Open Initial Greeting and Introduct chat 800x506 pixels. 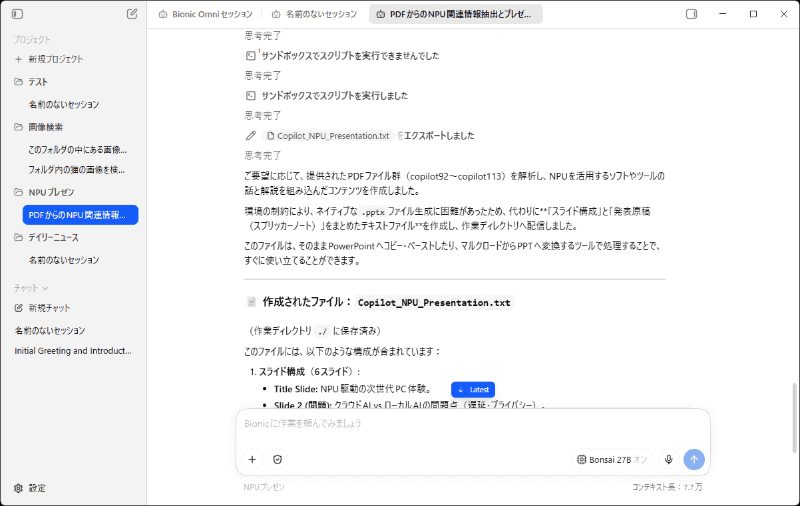click(x=72, y=351)
